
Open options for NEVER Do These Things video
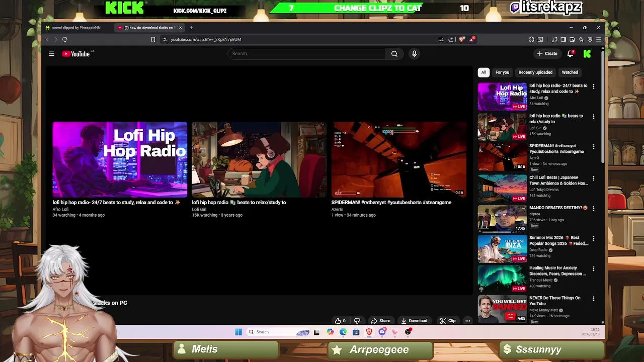593,299
